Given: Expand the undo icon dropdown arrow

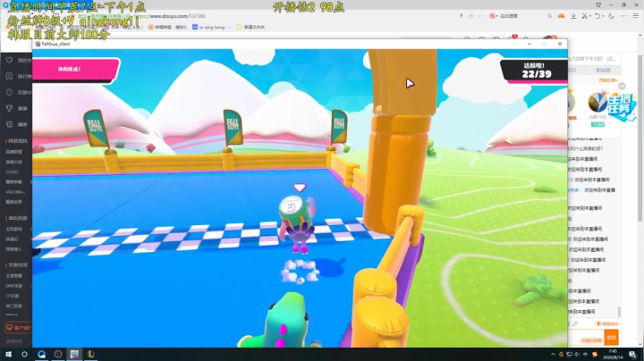Looking at the screenshot, I should pos(603,16).
